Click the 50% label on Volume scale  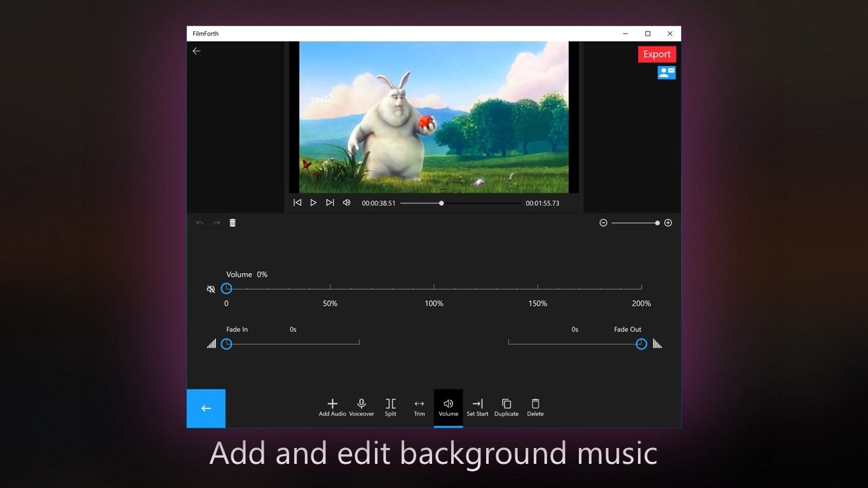(x=330, y=304)
